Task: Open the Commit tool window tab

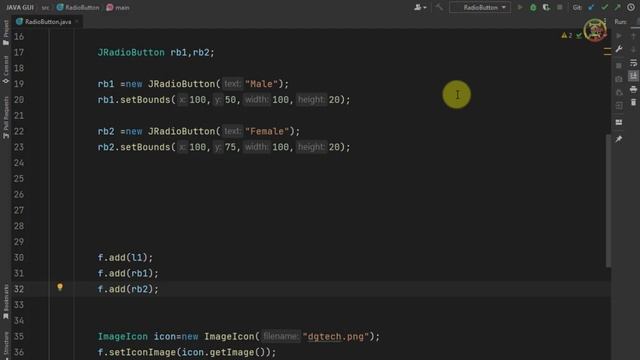Action: [x=6, y=69]
